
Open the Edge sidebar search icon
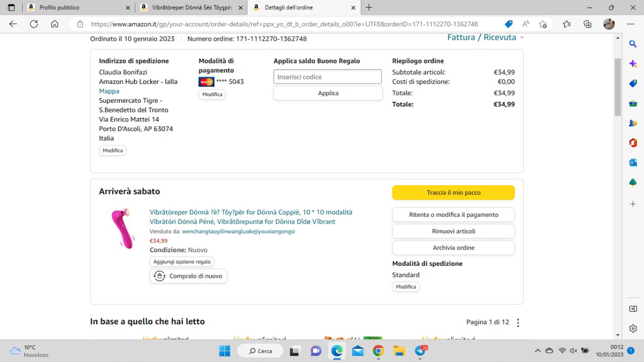(633, 44)
